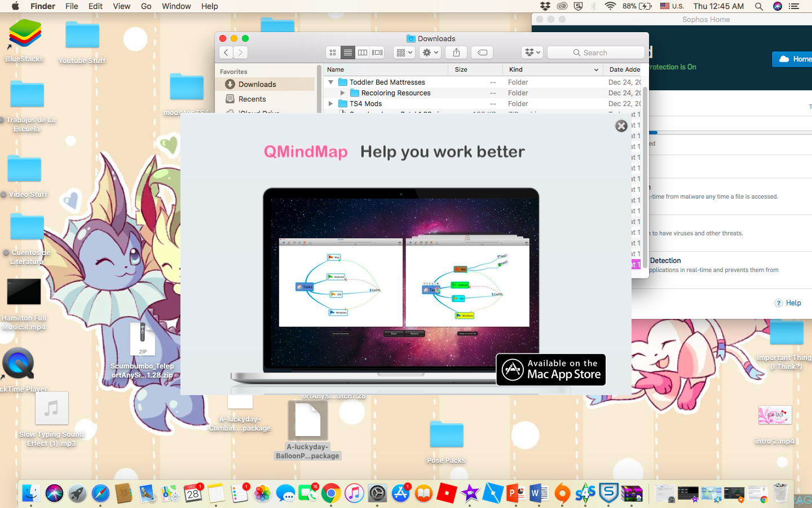
Task: Switch Finder to list view
Action: coord(348,52)
